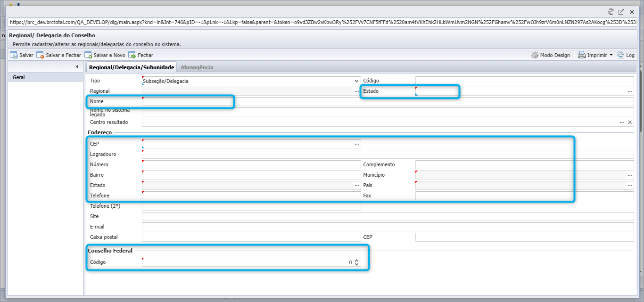
Task: Open lookup for Estado beside Regional
Action: pos(629,91)
